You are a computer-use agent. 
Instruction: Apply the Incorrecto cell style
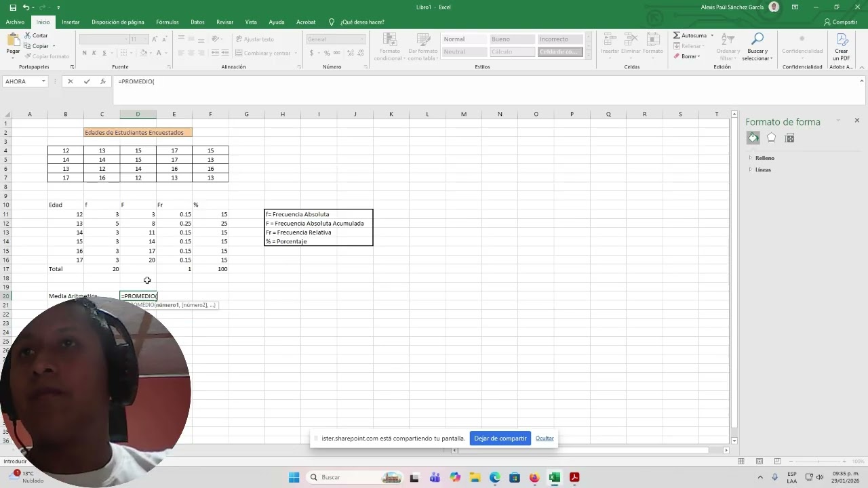coord(560,39)
